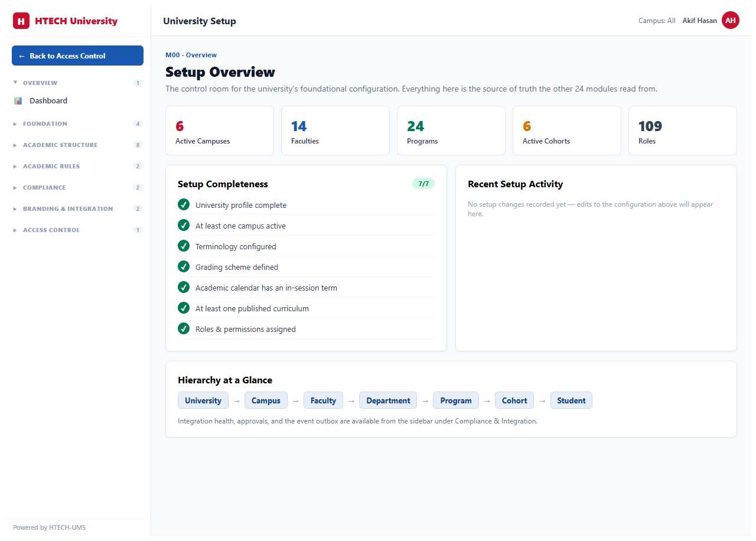Expand the Compliance sidebar section
This screenshot has width=756, height=541.
pyautogui.click(x=77, y=187)
